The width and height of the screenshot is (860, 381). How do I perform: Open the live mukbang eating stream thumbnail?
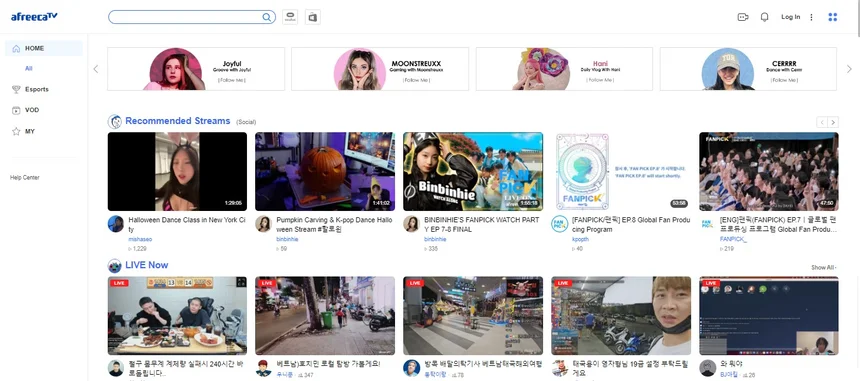tap(177, 316)
